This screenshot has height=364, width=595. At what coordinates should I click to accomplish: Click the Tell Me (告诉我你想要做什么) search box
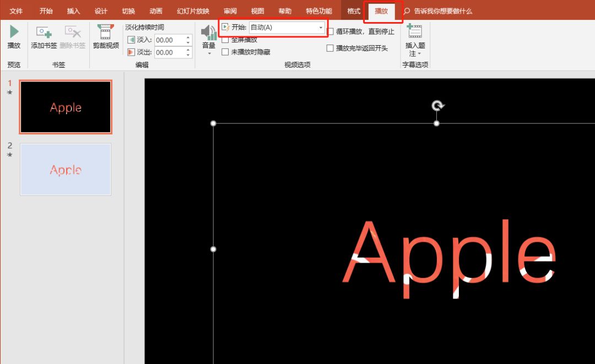click(443, 11)
